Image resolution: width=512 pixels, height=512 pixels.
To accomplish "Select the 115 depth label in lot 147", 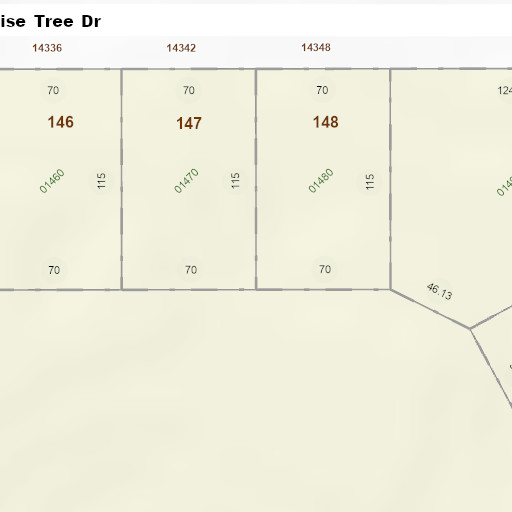I will click(x=235, y=181).
